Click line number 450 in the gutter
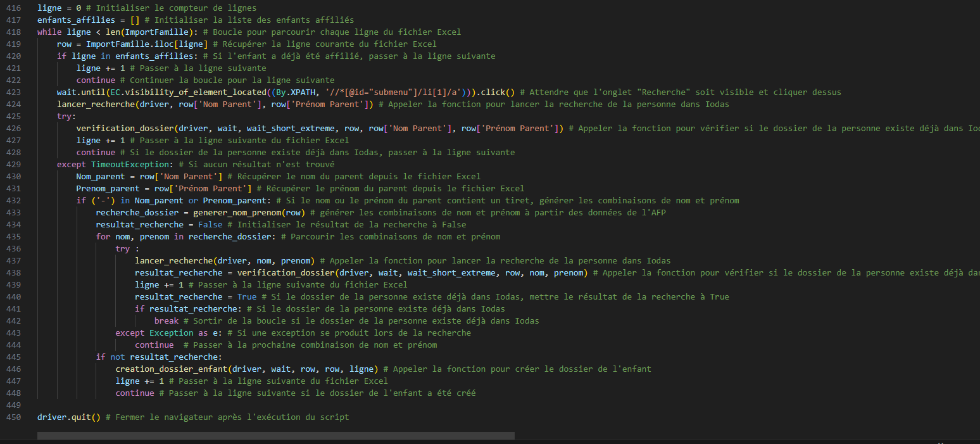Viewport: 980px width, 444px height. point(18,417)
